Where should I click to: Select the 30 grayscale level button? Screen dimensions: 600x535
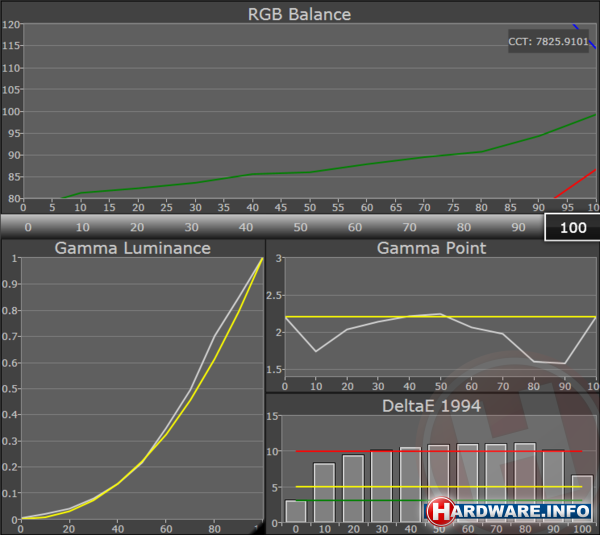192,227
